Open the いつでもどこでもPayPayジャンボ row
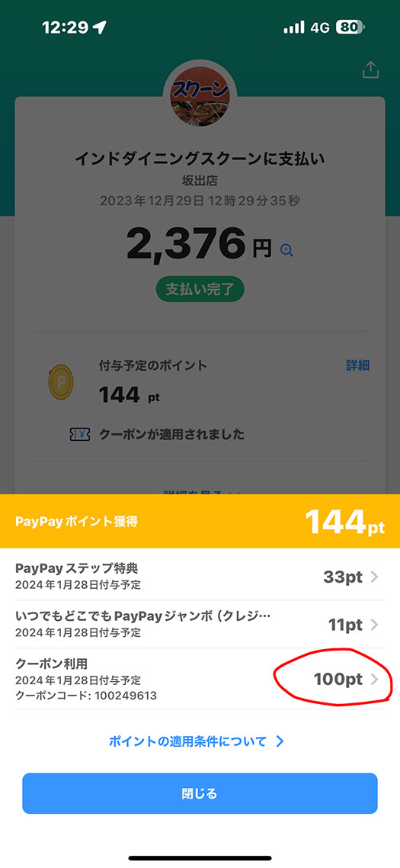 point(200,625)
